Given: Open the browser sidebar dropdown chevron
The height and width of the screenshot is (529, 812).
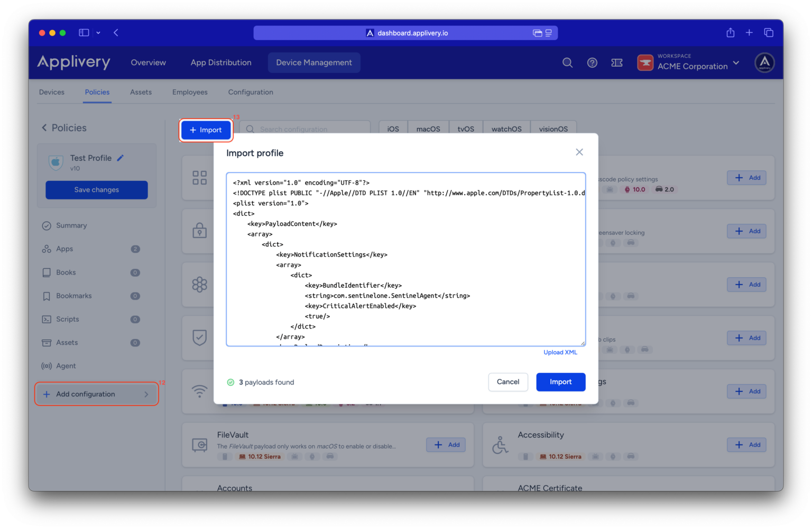Looking at the screenshot, I should click(98, 33).
